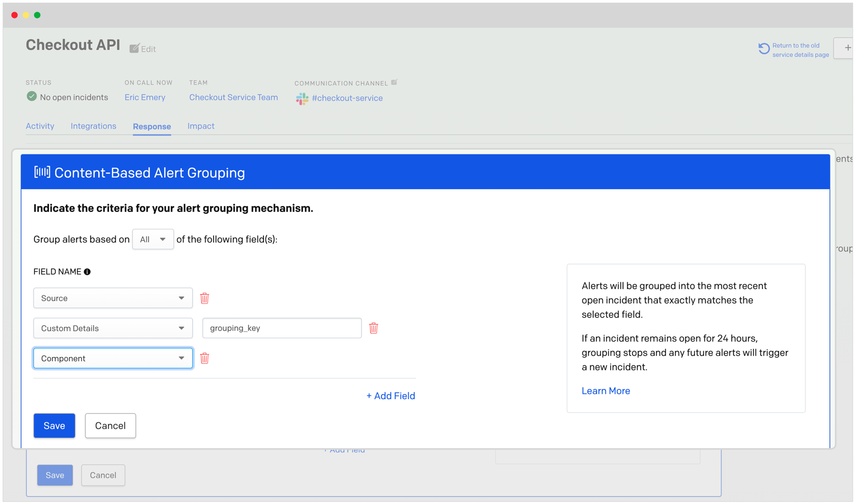Open the All/Any grouping dropdown
This screenshot has height=504, width=856.
pyautogui.click(x=153, y=240)
